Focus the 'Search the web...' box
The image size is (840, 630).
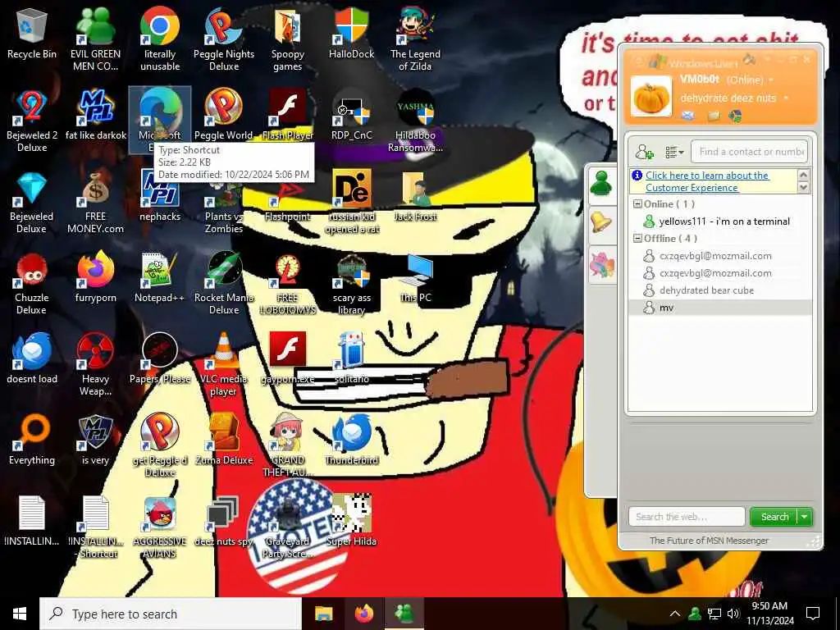point(687,517)
